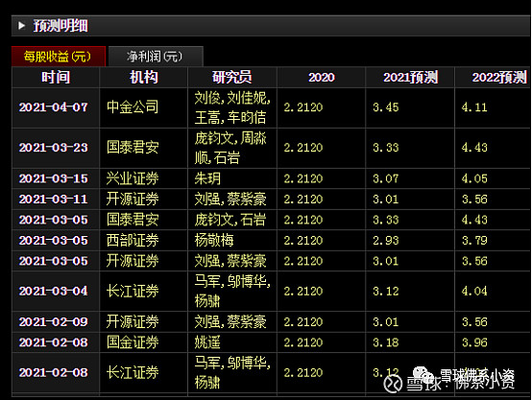Select 2.2120 in the 兴业证券 row
This screenshot has width=532, height=400.
tap(303, 178)
